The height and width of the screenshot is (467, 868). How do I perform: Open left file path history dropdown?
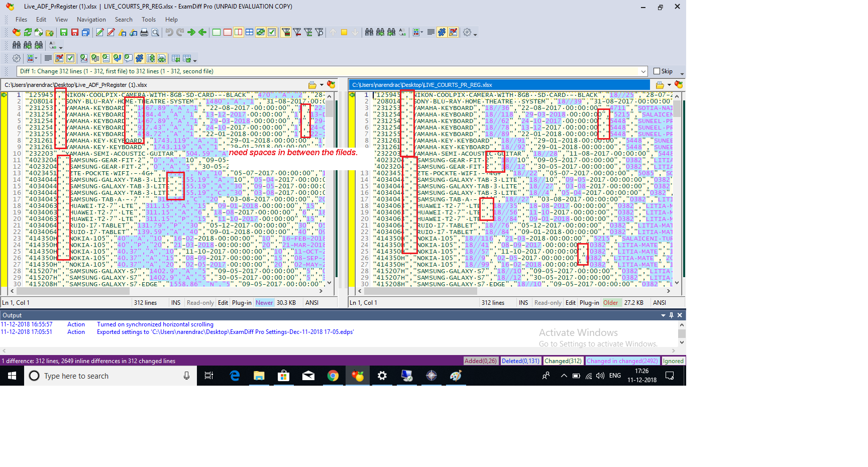click(x=322, y=85)
